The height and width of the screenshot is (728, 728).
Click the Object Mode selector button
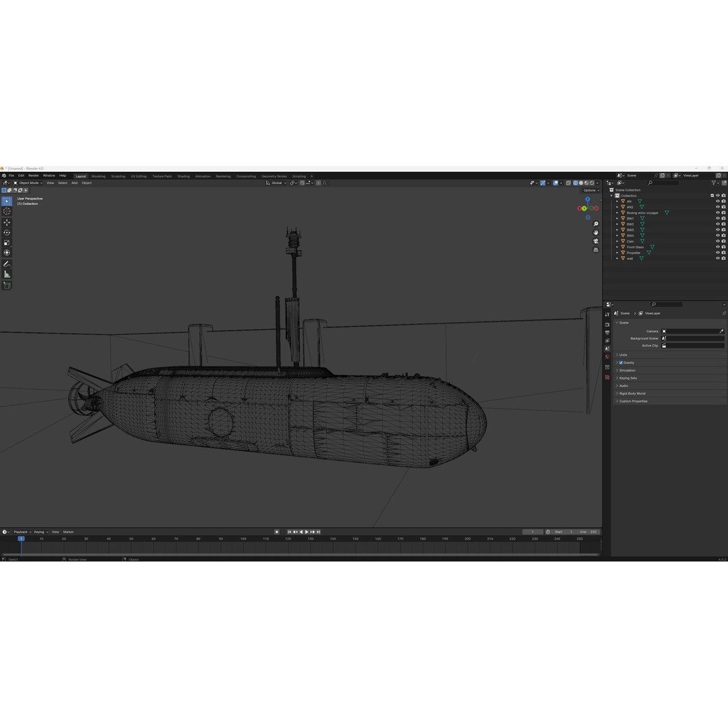click(x=30, y=183)
